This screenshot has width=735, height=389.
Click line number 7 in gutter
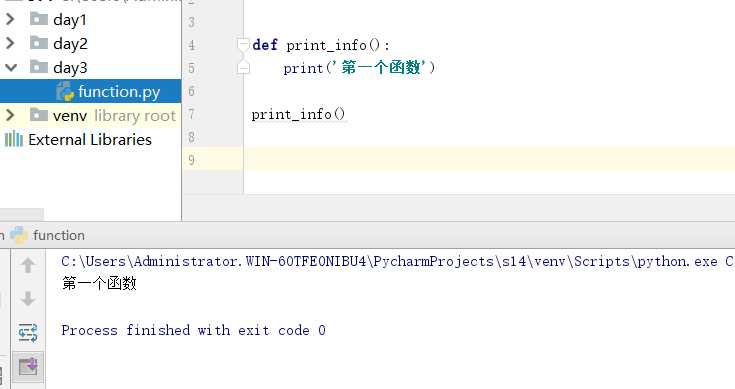click(191, 114)
